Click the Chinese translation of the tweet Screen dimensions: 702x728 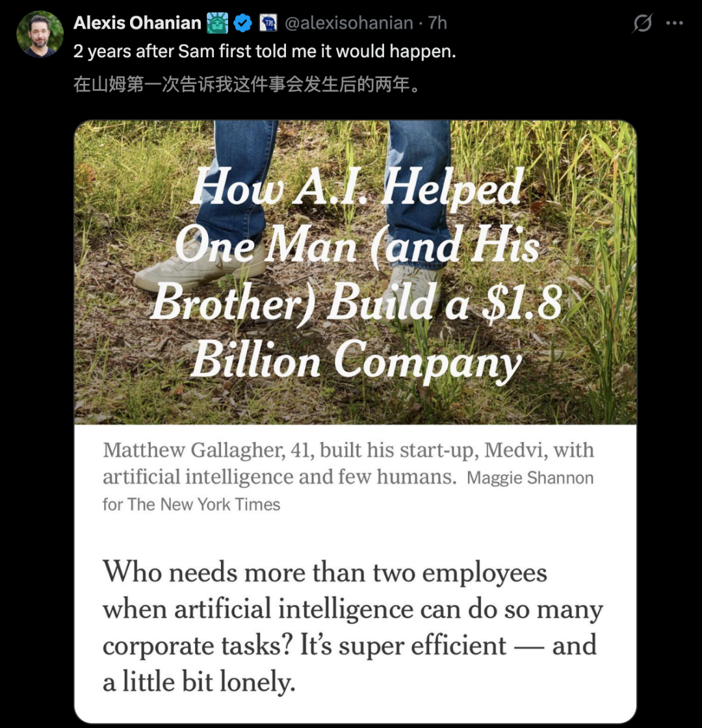pyautogui.click(x=247, y=84)
